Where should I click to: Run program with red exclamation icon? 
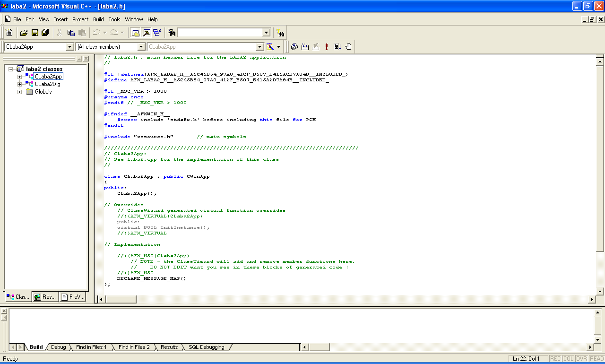pos(327,46)
